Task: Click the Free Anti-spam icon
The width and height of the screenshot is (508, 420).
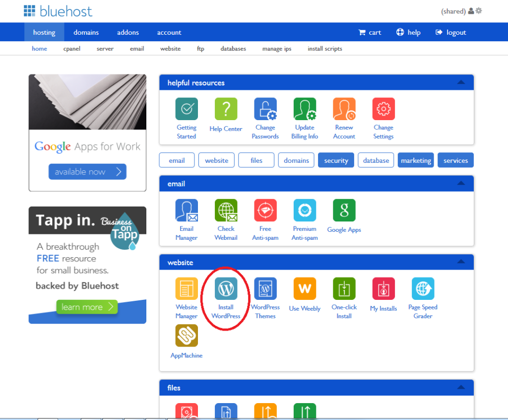Action: coord(265,210)
